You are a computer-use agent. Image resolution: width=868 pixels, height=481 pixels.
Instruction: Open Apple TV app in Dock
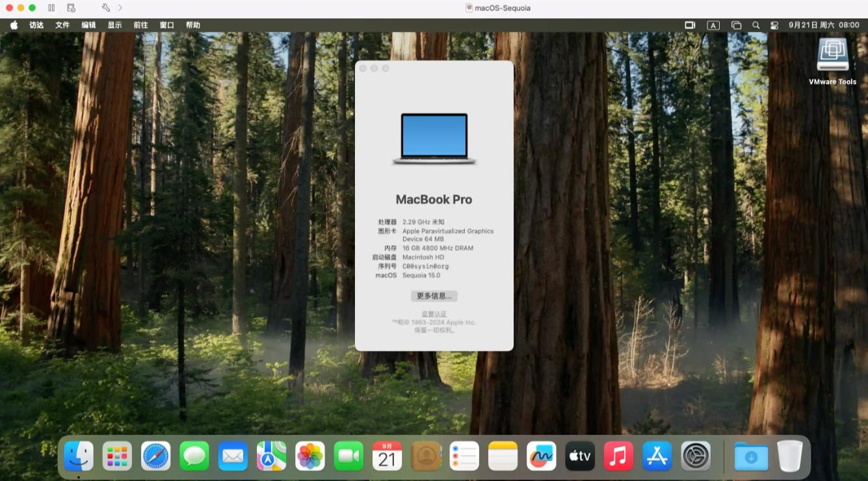click(x=580, y=456)
